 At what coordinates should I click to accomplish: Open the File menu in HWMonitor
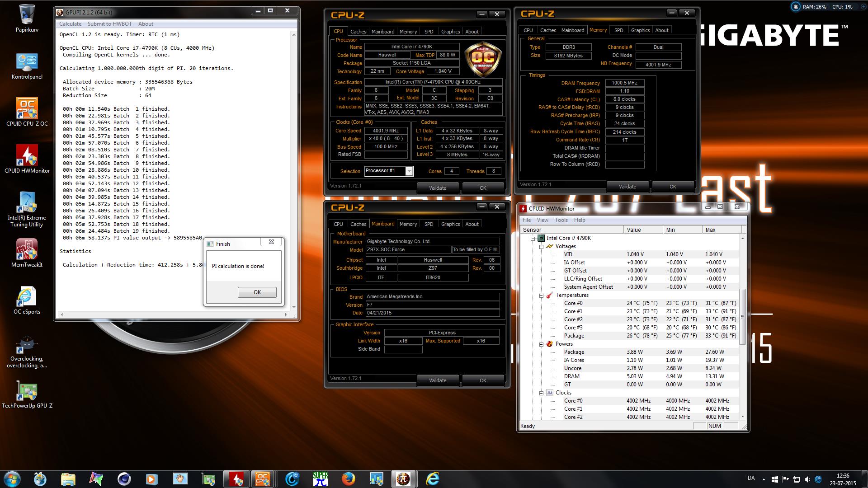tap(527, 220)
